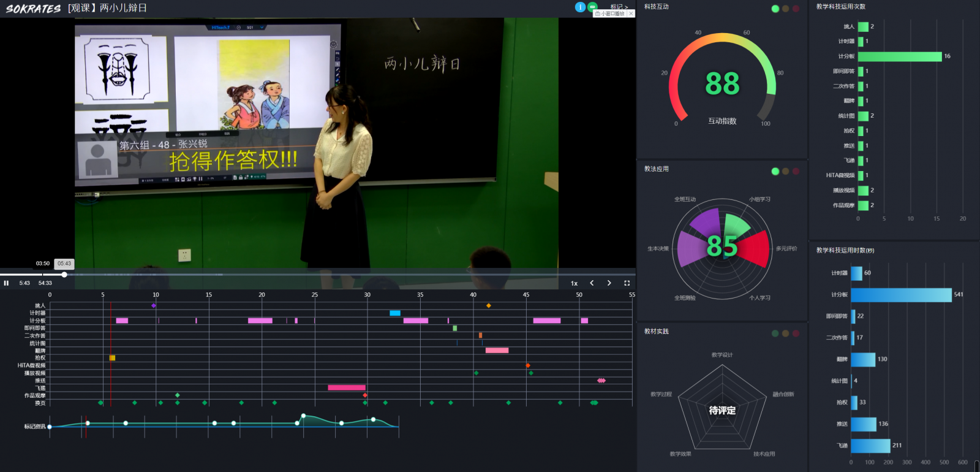
Task: Click the blue info icon
Action: point(580,7)
